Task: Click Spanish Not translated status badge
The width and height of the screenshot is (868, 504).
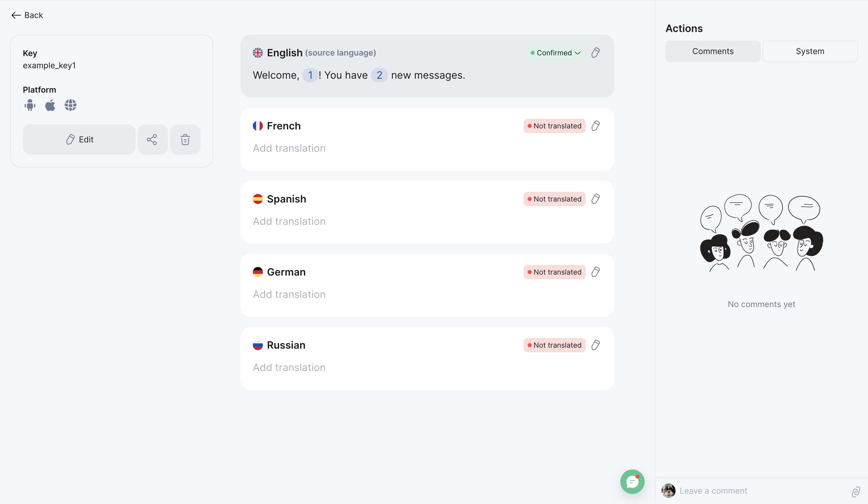Action: click(x=554, y=199)
